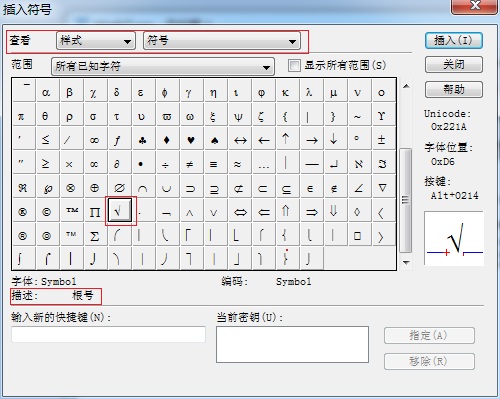Close the 插入符号 dialog window
The height and width of the screenshot is (399, 500).
pyautogui.click(x=474, y=6)
